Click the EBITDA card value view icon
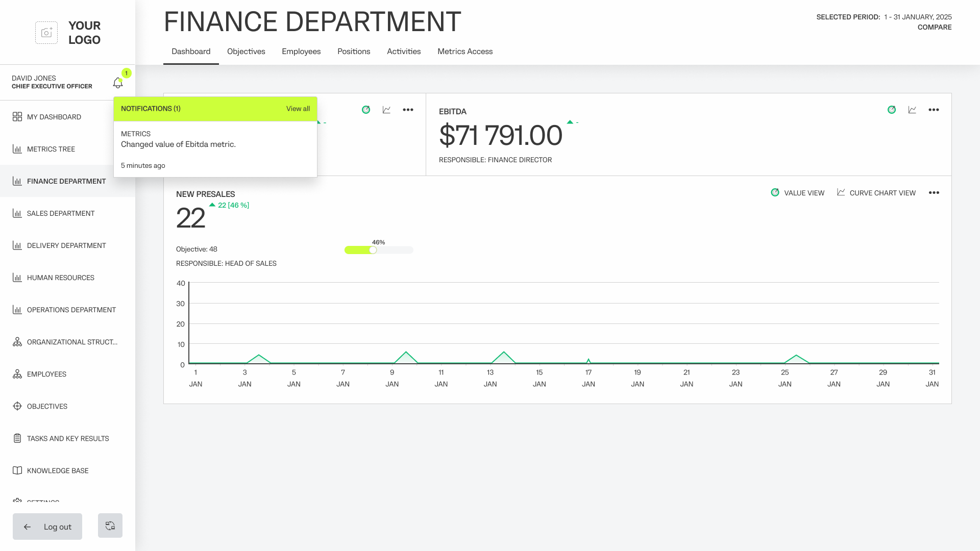The width and height of the screenshot is (980, 551). 891,110
